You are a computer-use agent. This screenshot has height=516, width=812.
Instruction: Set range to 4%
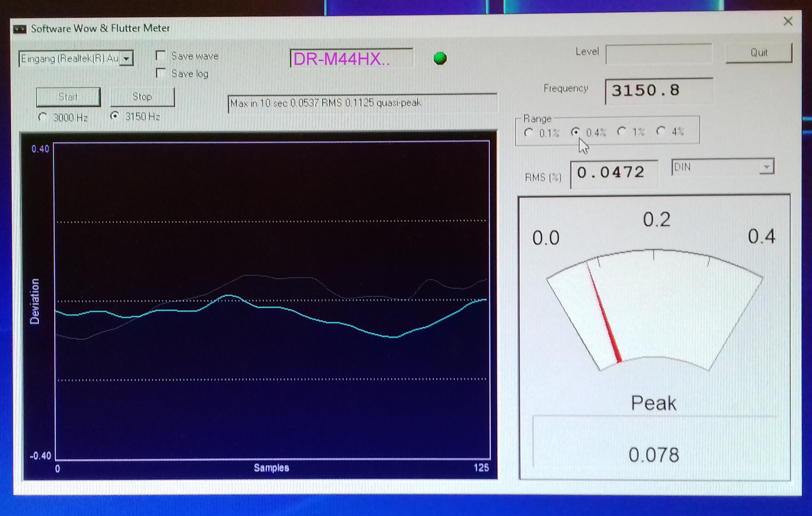tap(661, 131)
